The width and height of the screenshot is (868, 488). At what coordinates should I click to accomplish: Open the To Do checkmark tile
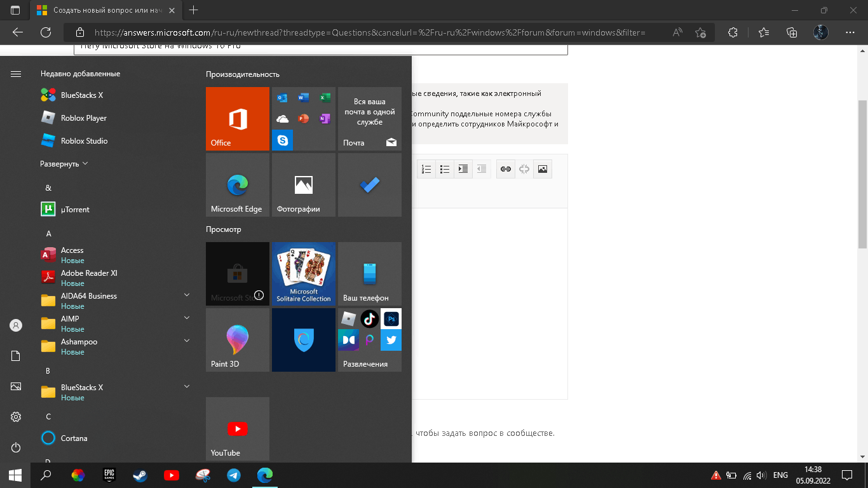click(370, 185)
